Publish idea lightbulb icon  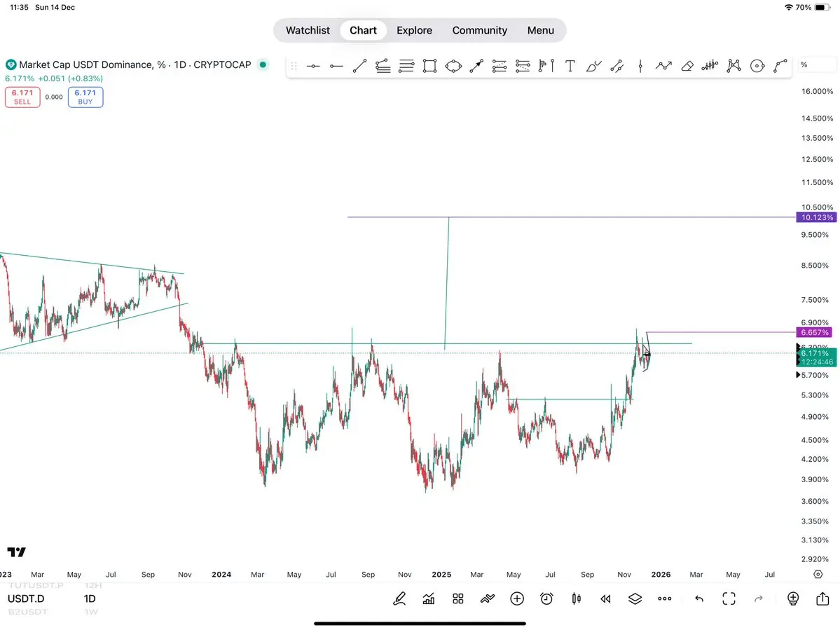793,599
